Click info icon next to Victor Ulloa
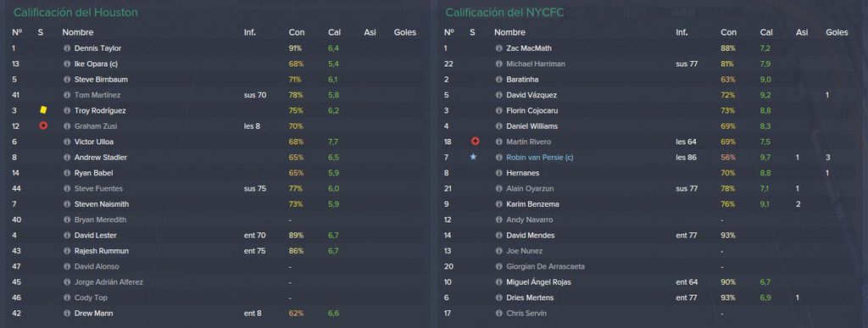The width and height of the screenshot is (868, 328). tap(67, 142)
